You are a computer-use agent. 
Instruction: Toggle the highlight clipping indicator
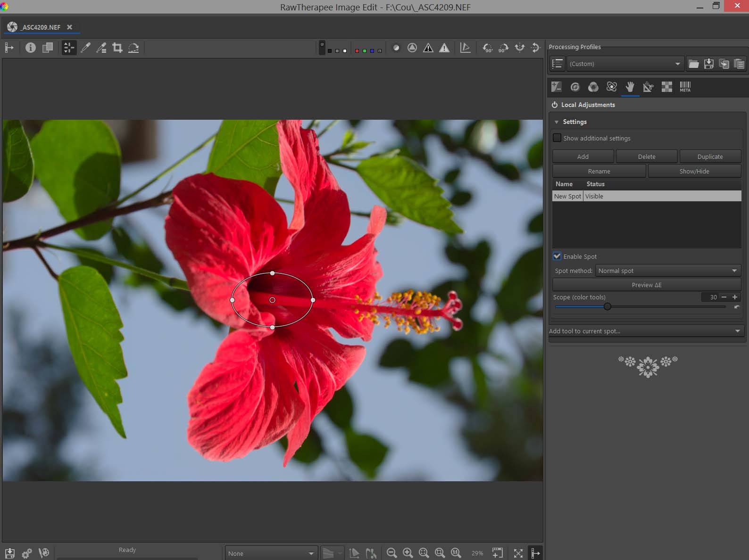click(x=444, y=48)
